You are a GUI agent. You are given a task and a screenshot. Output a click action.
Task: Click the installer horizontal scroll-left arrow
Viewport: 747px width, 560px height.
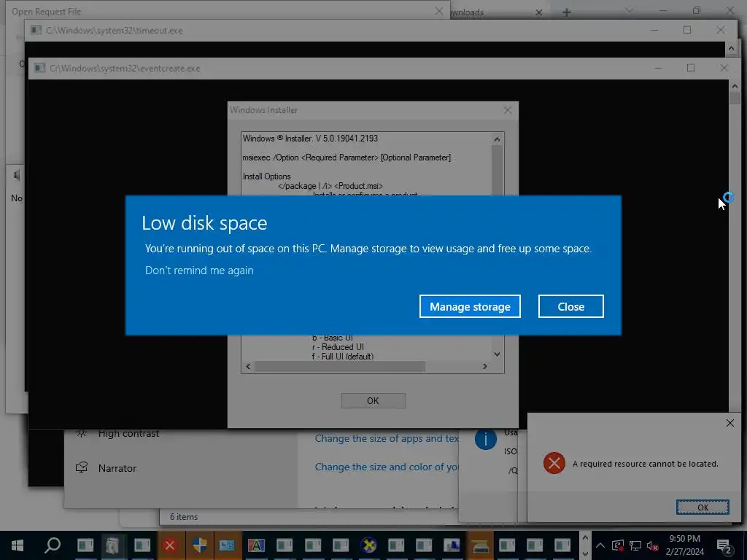point(248,366)
